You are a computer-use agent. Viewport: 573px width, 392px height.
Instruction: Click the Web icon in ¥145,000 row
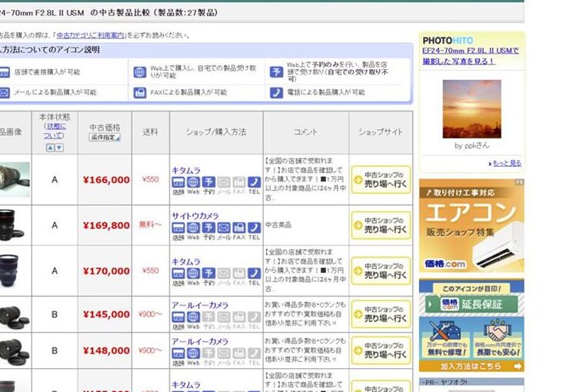pyautogui.click(x=193, y=317)
